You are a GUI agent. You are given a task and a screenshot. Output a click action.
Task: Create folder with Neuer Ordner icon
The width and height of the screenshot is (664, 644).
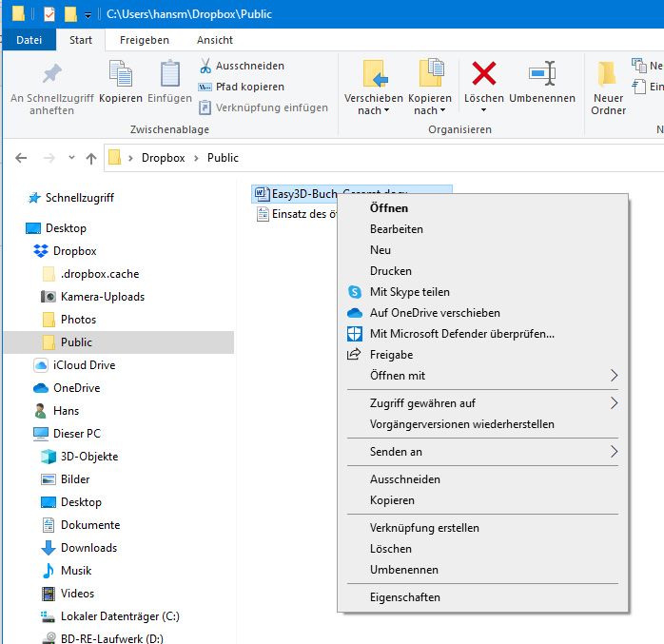(608, 74)
